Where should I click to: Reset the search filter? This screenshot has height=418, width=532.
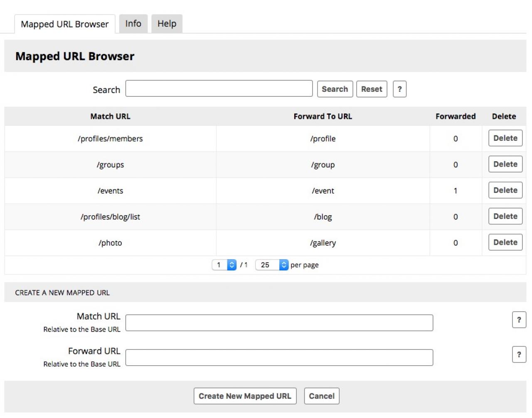[371, 89]
